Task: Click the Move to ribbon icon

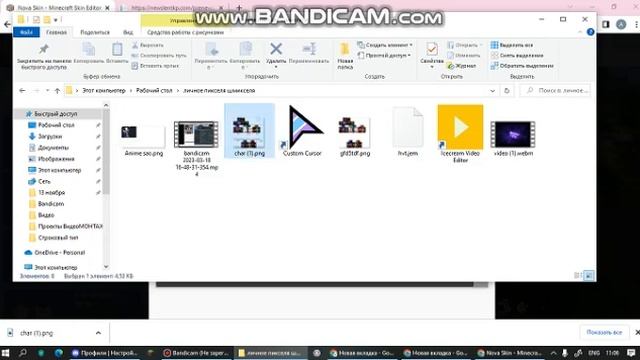Action: [211, 56]
